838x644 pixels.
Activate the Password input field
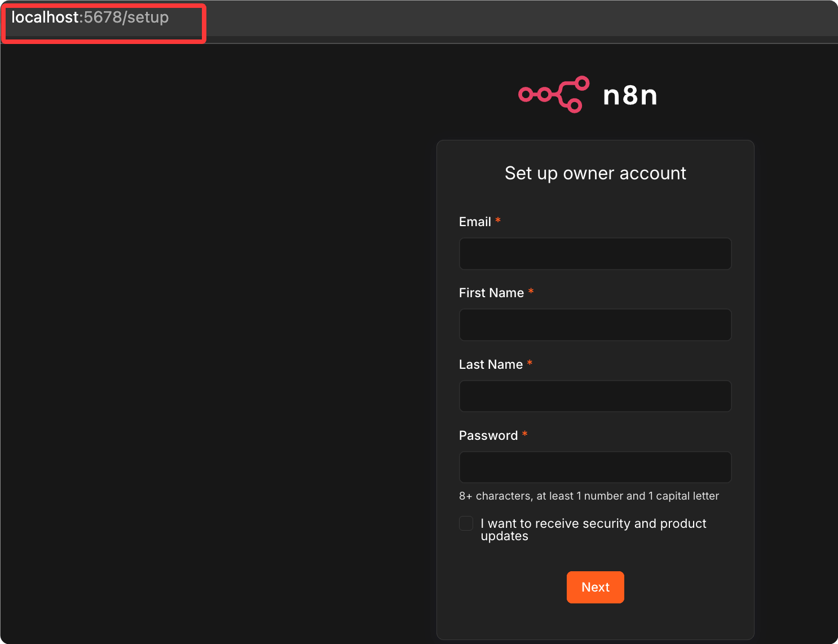coord(596,467)
